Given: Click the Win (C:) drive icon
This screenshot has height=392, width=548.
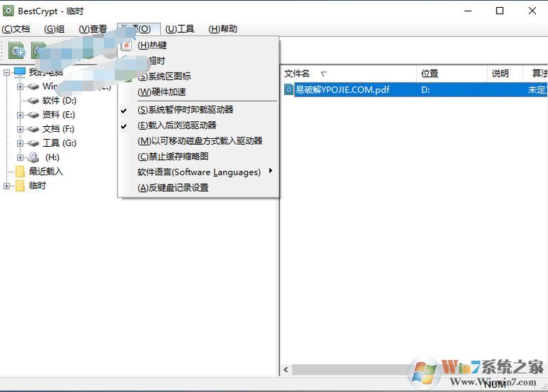Looking at the screenshot, I should click(33, 86).
